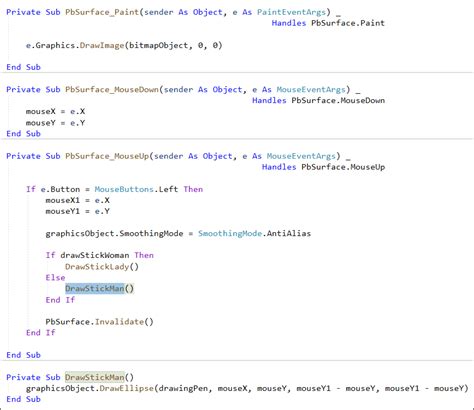Image resolution: width=474 pixels, height=410 pixels.
Task: Click the Else keyword
Action: coord(55,277)
